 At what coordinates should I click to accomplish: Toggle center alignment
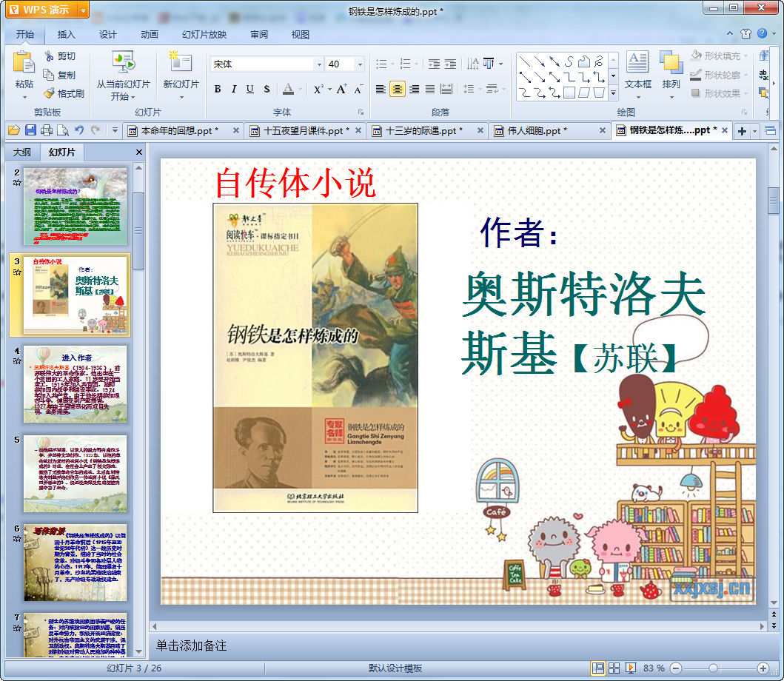[x=397, y=89]
